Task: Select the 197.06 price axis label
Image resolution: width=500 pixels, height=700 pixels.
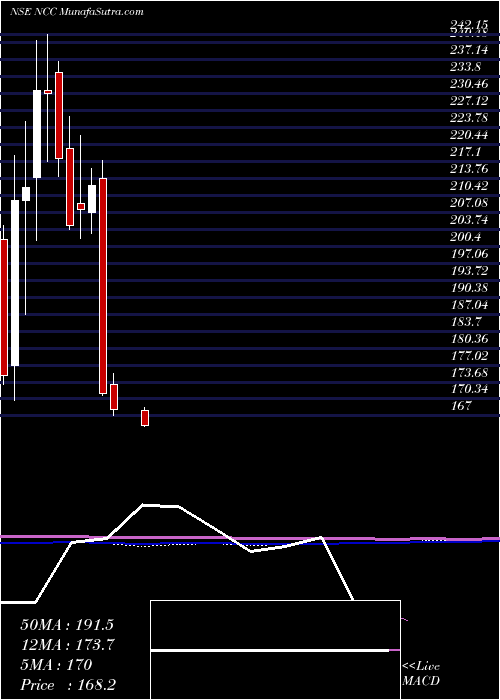Action: point(469,254)
